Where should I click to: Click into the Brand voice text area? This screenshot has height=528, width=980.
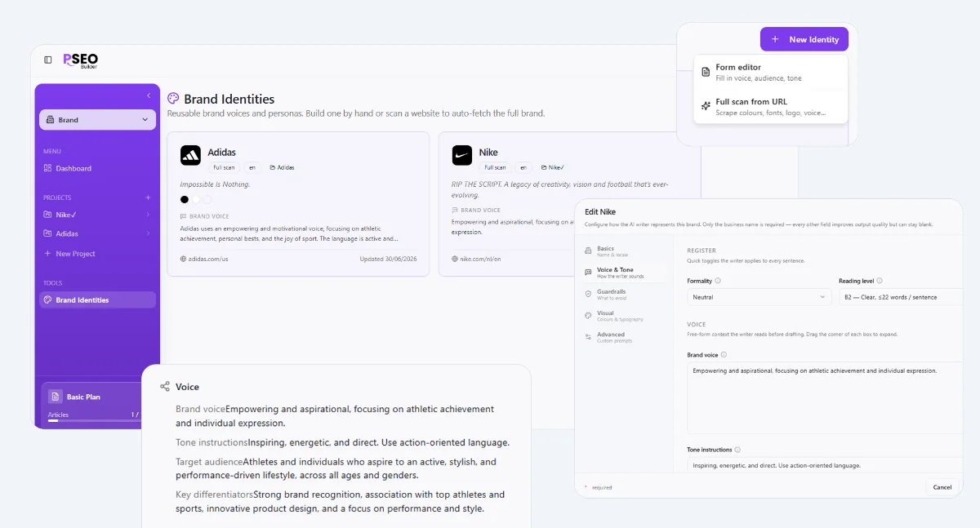click(825, 398)
